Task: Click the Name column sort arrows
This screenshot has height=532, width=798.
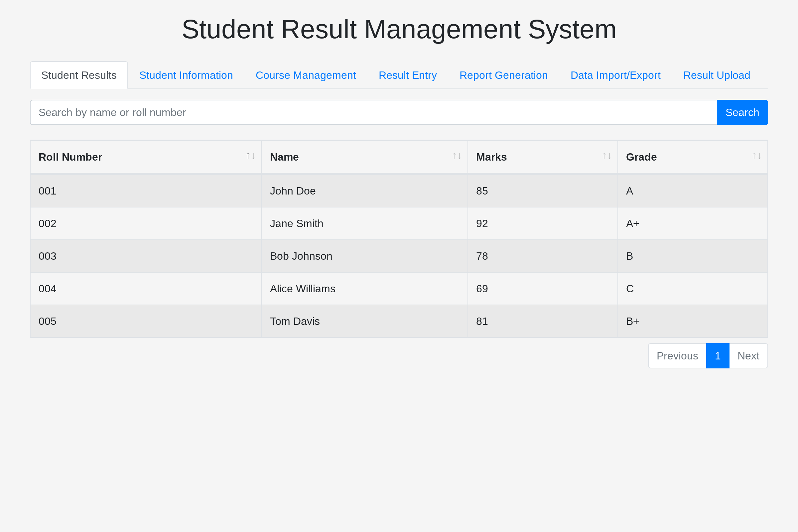Action: point(457,156)
